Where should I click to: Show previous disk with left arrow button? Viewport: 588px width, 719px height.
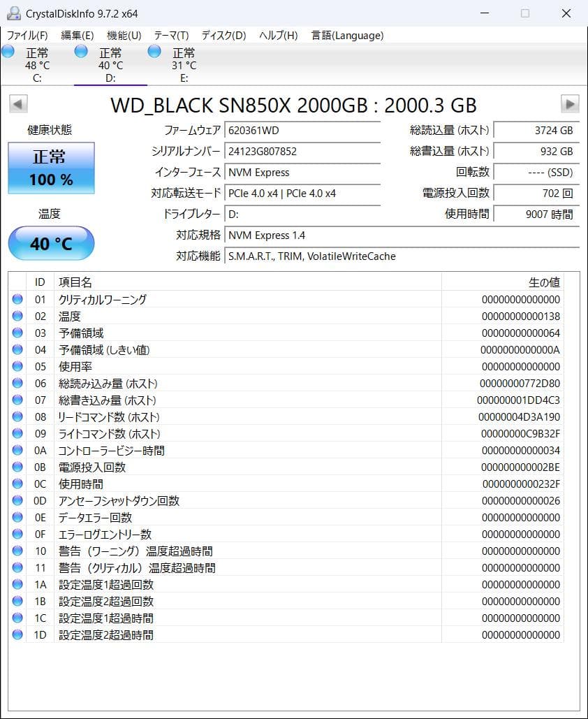pyautogui.click(x=18, y=104)
